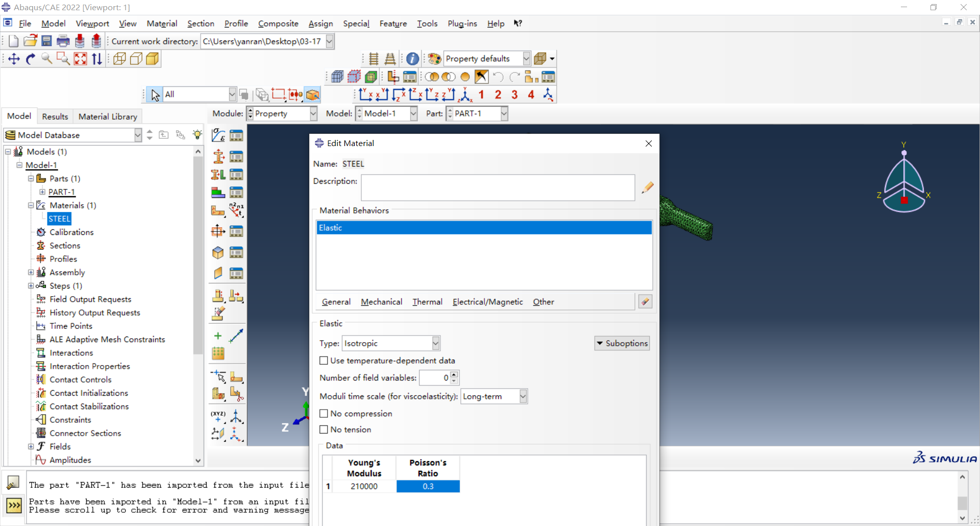Apply custom view 1
Screen dimensions: 980x526
(481, 94)
